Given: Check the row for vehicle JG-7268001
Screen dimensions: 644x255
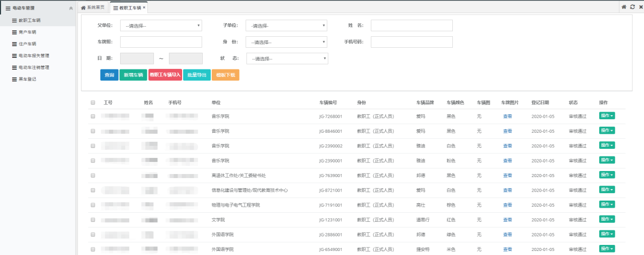Looking at the screenshot, I should 93,116.
